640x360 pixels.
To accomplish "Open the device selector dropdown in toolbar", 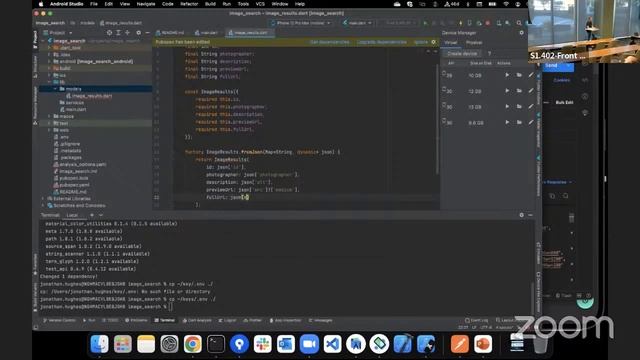I will [300, 23].
